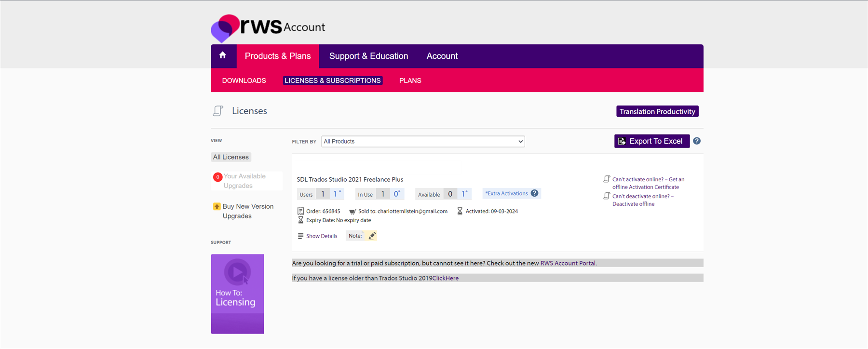Click the ClickHere older license link
This screenshot has height=349, width=868.
[446, 278]
